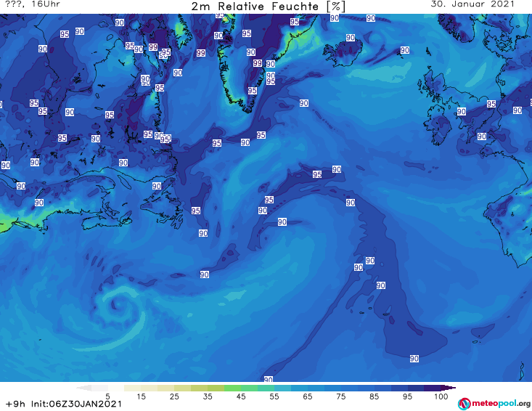This screenshot has width=532, height=411.
Task: Click the '65' label on the color scale
Action: tap(308, 396)
